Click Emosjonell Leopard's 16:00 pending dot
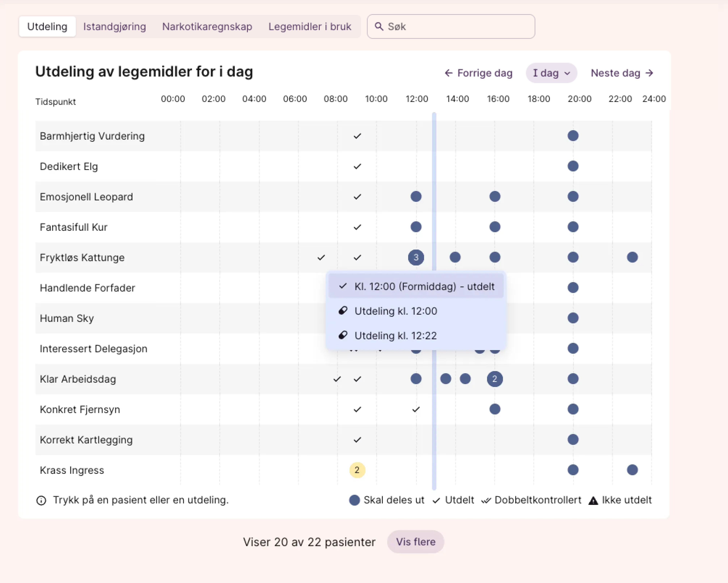 pos(495,196)
